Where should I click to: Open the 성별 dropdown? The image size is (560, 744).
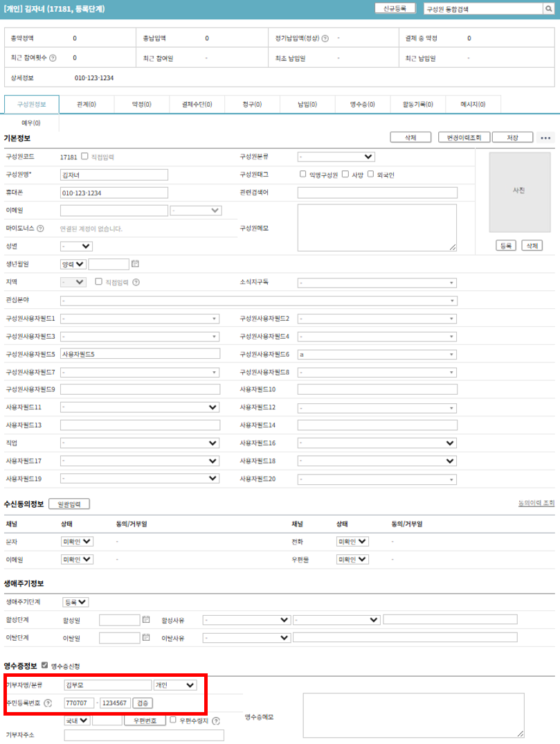pos(76,246)
